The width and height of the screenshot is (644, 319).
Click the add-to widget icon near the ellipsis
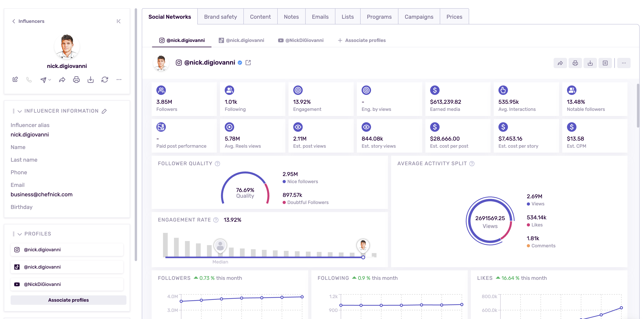pyautogui.click(x=605, y=63)
